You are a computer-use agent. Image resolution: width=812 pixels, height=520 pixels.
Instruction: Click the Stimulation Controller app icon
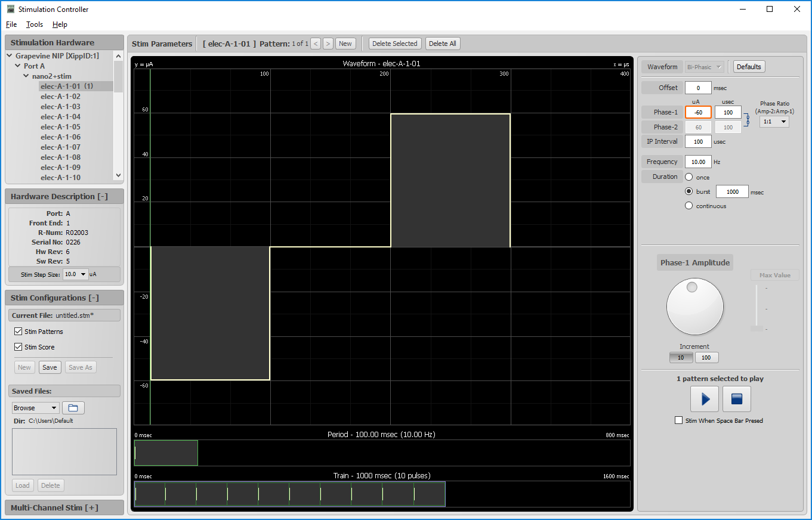(x=10, y=9)
